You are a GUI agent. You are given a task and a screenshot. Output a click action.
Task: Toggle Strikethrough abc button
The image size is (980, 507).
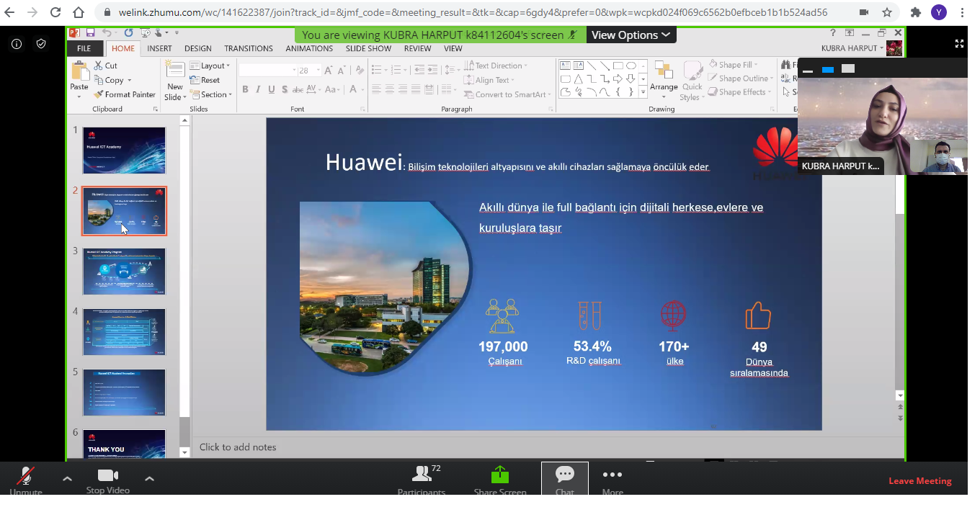pyautogui.click(x=297, y=89)
